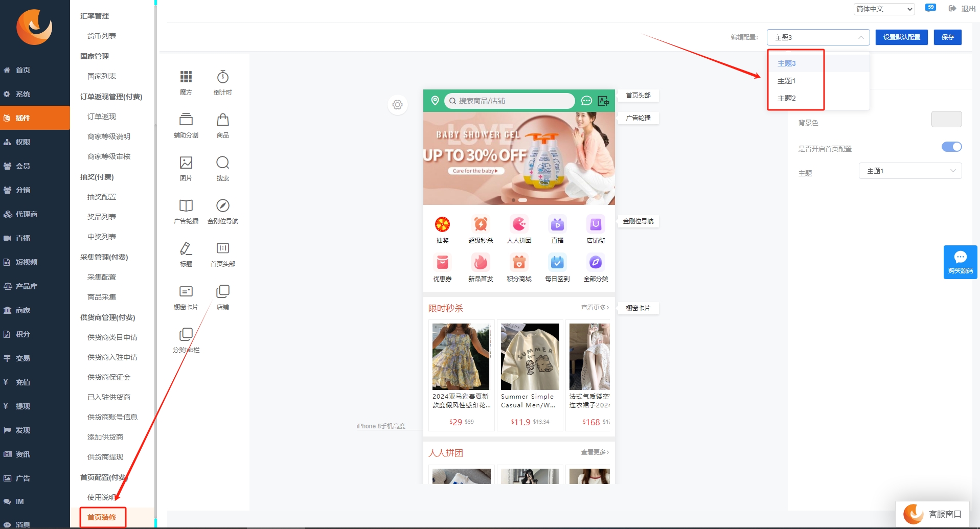Add the 橱窗卡片 showcase card component
Screen dimensions: 980x529
coord(186,297)
